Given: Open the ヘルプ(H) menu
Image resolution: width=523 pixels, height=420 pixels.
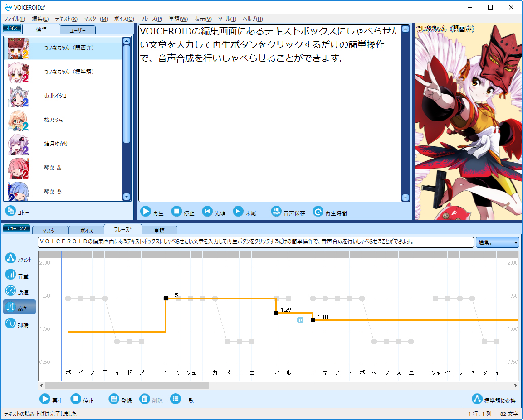Looking at the screenshot, I should (x=253, y=19).
